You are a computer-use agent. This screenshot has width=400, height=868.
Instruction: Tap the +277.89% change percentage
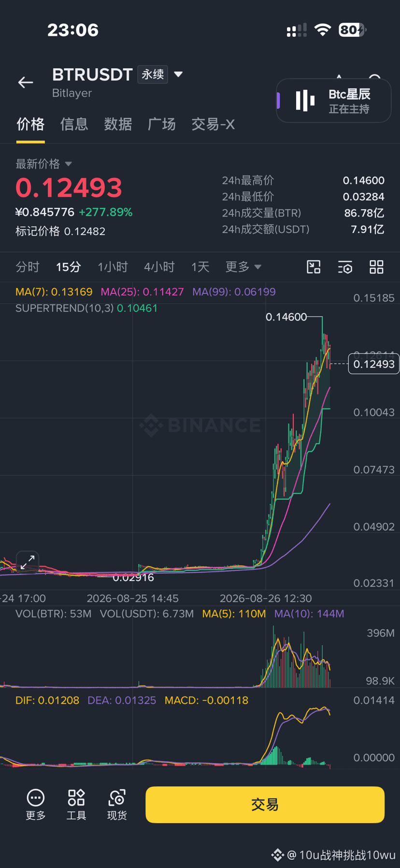coord(106,212)
